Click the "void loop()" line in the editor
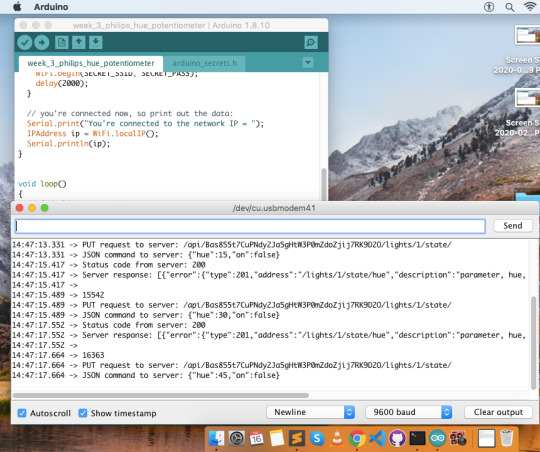 tap(42, 184)
